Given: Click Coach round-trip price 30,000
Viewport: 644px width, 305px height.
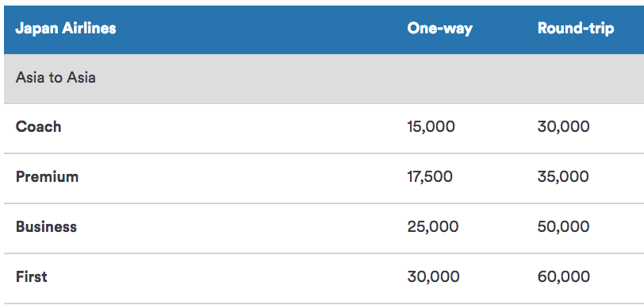Looking at the screenshot, I should [x=563, y=126].
